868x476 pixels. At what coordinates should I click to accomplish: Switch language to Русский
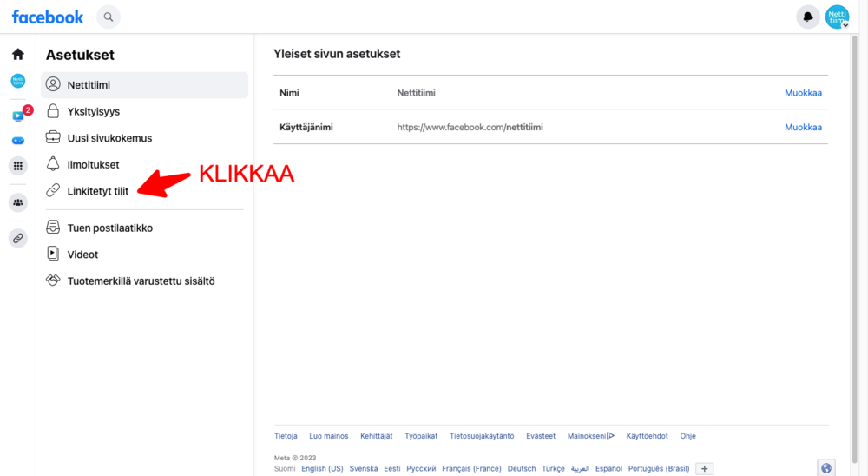point(421,469)
